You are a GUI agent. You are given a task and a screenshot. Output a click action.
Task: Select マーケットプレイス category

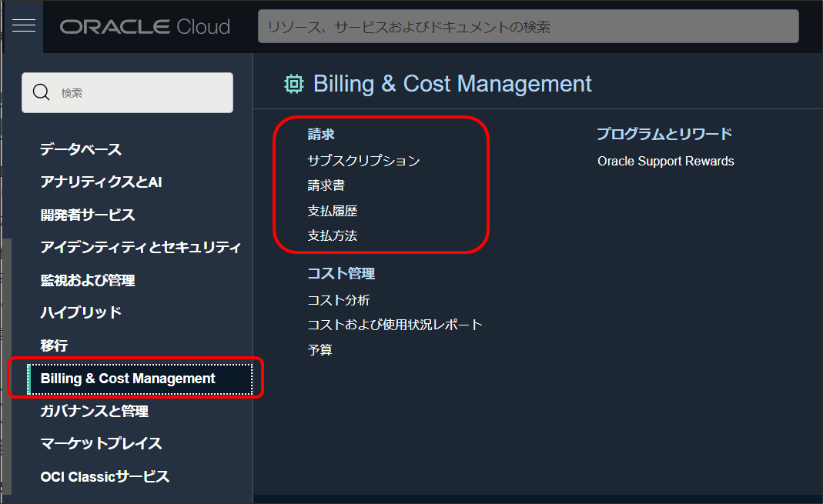(x=102, y=444)
